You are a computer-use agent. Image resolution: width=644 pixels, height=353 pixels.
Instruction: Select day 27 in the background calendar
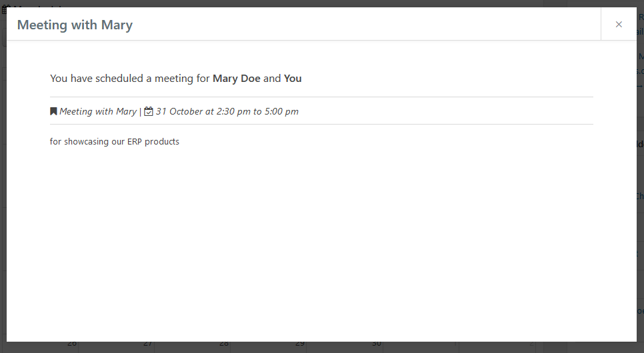[x=148, y=344]
